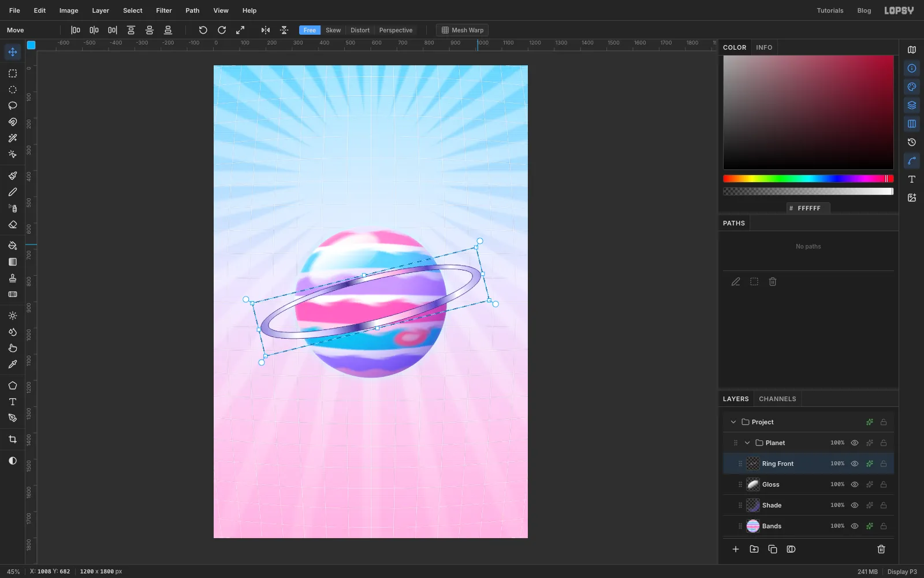This screenshot has height=578, width=924.
Task: Click the opacity alpha slider
Action: 808,191
